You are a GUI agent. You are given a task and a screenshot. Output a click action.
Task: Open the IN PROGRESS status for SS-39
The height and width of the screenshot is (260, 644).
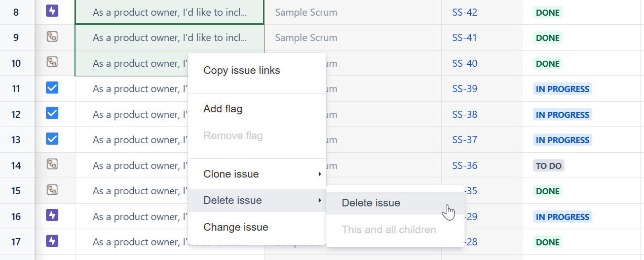pyautogui.click(x=562, y=89)
